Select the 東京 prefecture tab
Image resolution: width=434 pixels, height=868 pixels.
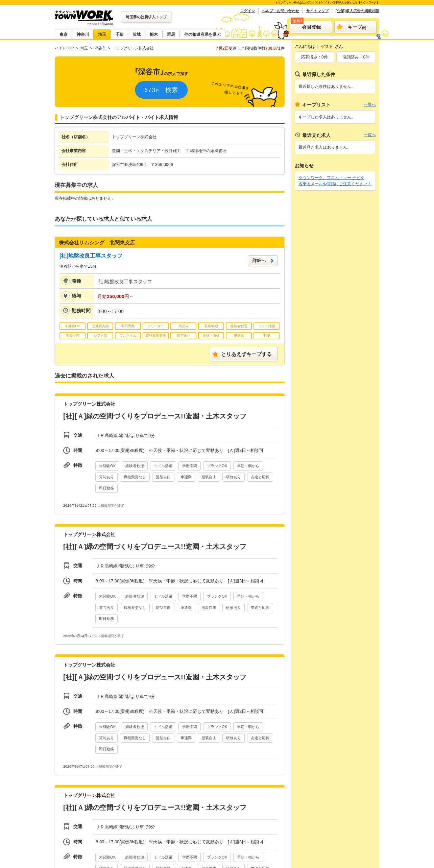pyautogui.click(x=64, y=34)
